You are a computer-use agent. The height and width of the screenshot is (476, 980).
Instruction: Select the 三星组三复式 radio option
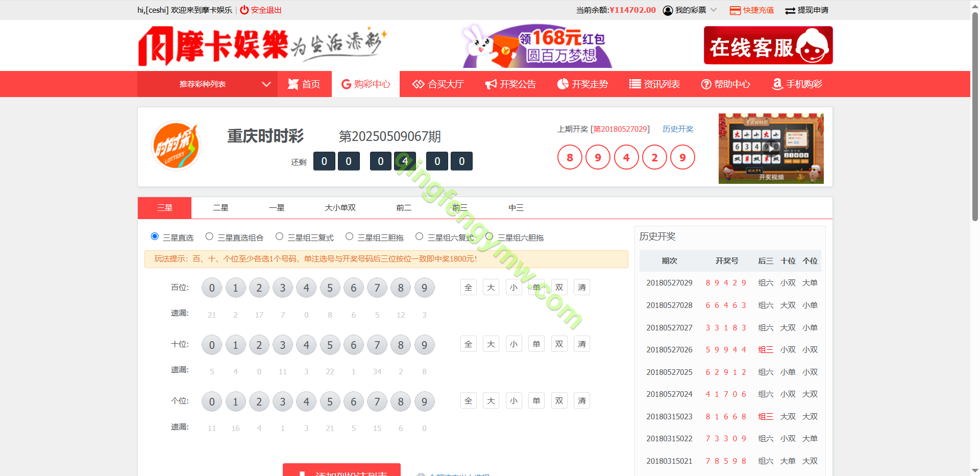tap(279, 236)
